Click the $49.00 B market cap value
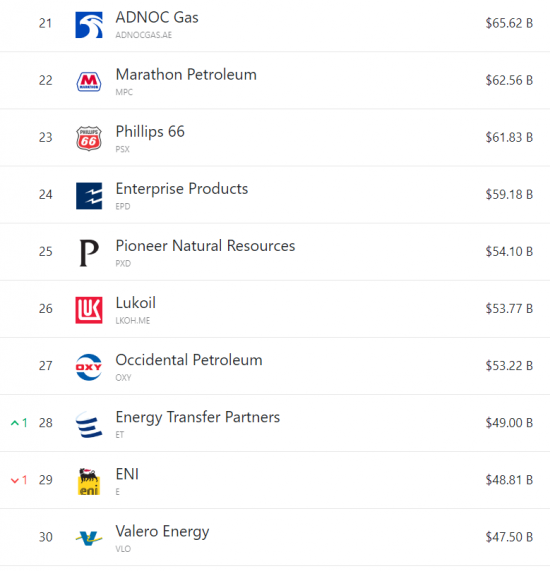Screen dimensions: 550x571 [x=509, y=423]
